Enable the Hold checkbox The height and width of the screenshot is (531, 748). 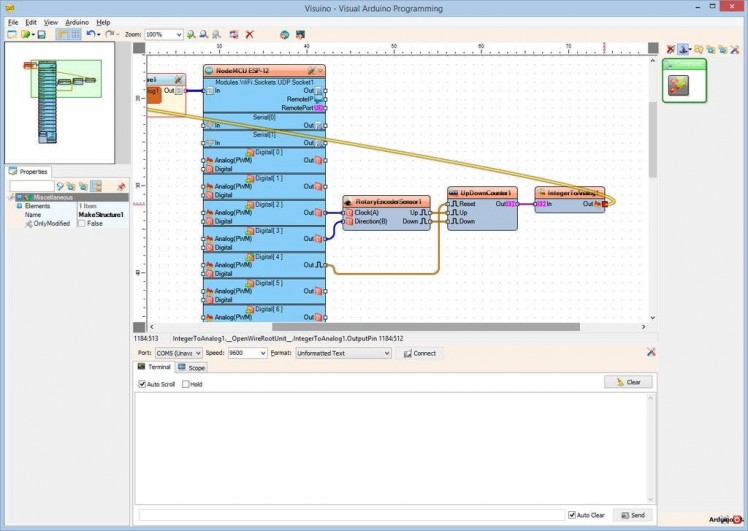click(x=186, y=384)
